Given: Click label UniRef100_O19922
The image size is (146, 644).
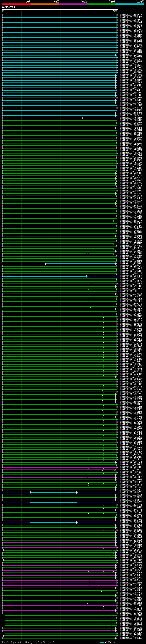Looking at the screenshot, I should tap(131, 294).
